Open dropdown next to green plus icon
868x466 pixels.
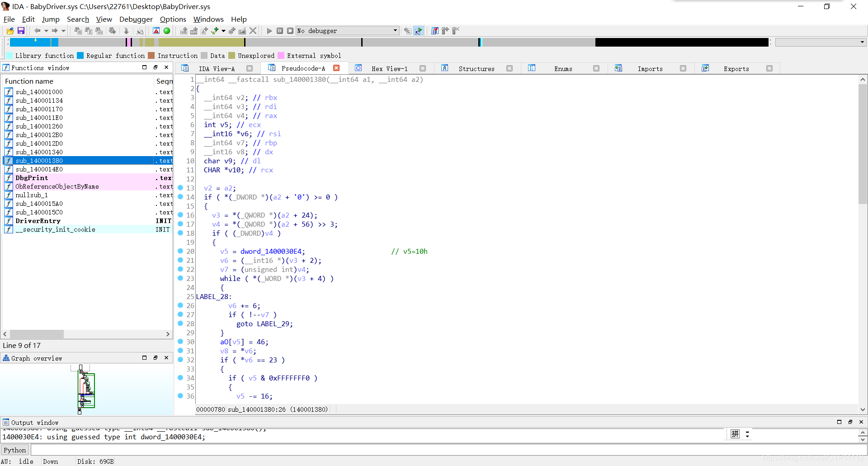[x=223, y=31]
